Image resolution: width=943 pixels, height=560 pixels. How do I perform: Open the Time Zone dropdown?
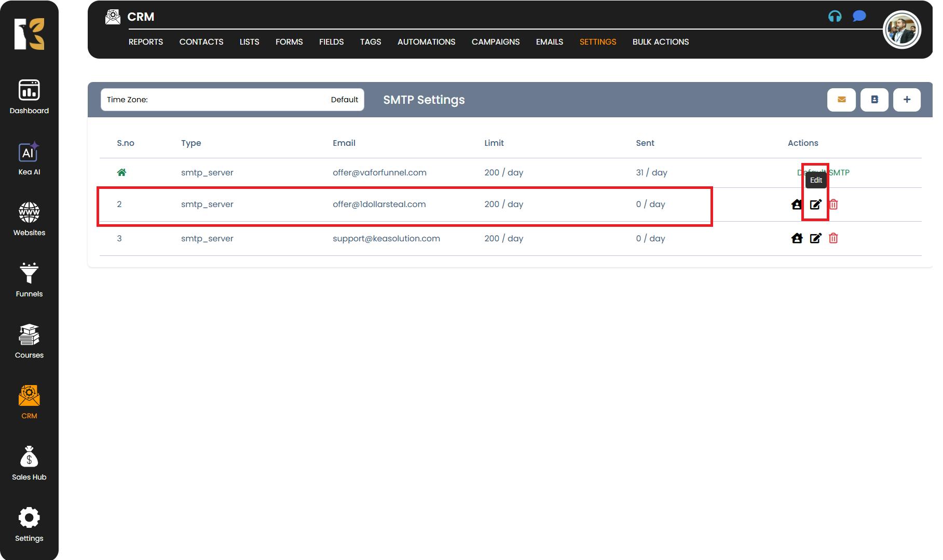[x=232, y=100]
